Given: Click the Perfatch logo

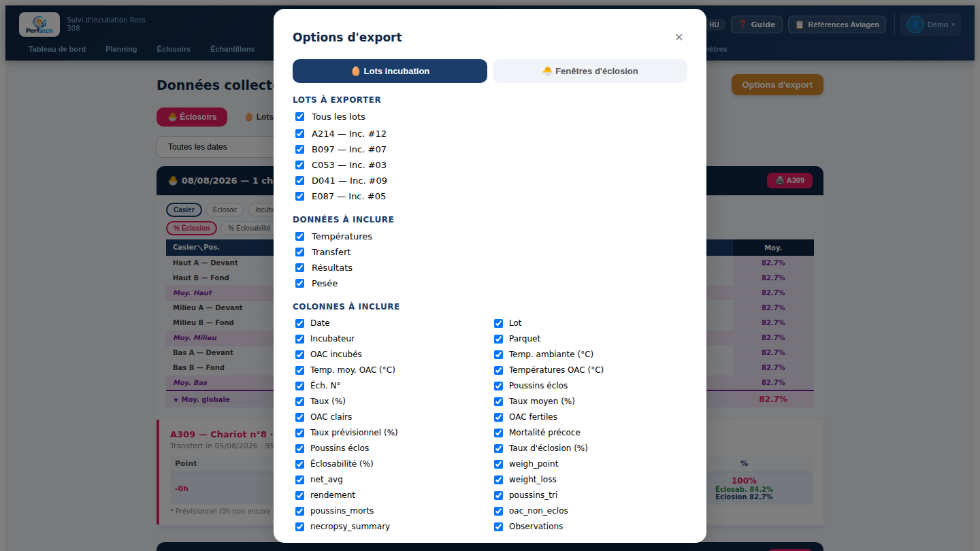Looking at the screenshot, I should click(x=39, y=24).
